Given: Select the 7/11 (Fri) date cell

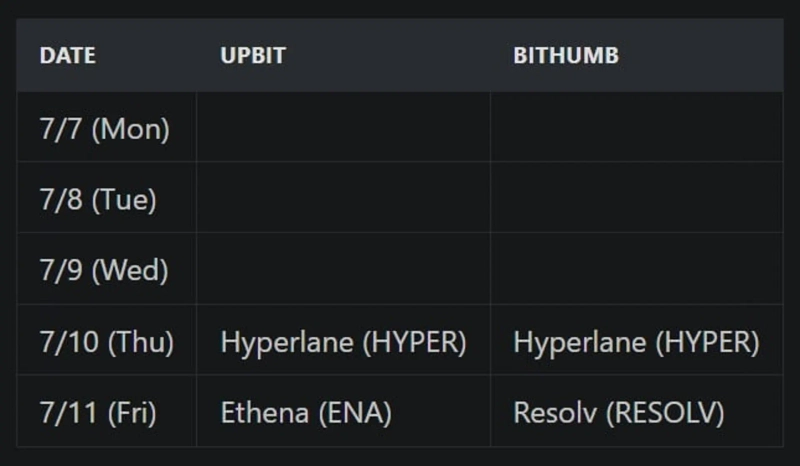Looking at the screenshot, I should coord(98,412).
